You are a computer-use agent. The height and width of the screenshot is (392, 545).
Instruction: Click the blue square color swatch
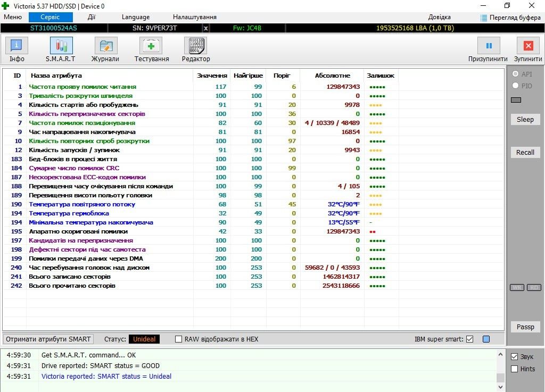coord(486,339)
